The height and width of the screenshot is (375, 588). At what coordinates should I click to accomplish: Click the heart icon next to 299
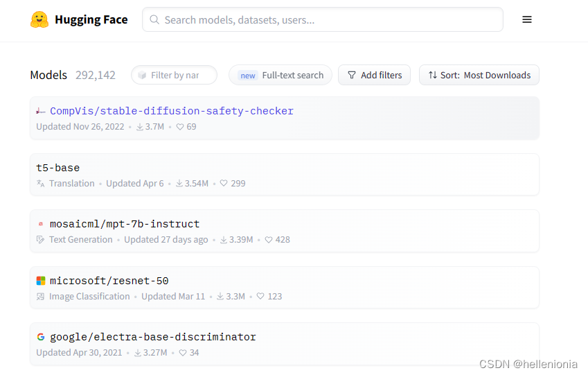click(224, 183)
